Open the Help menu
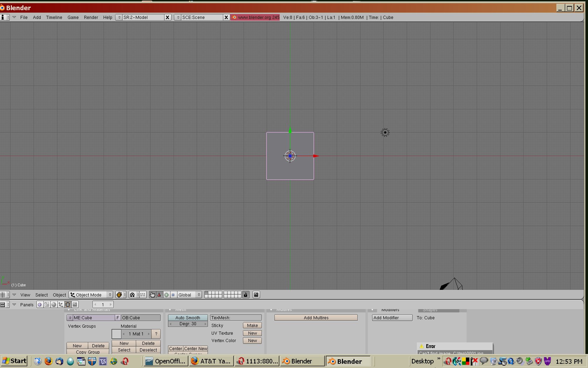588x368 pixels. pos(107,17)
